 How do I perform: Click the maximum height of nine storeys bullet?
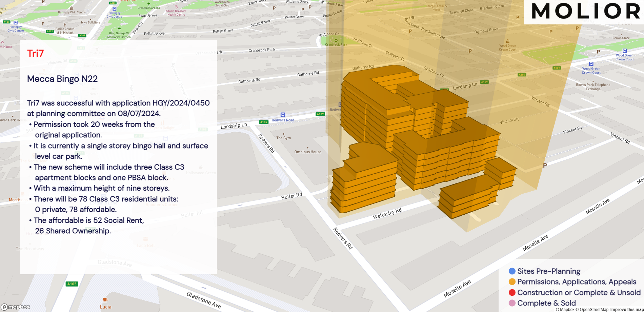99,188
